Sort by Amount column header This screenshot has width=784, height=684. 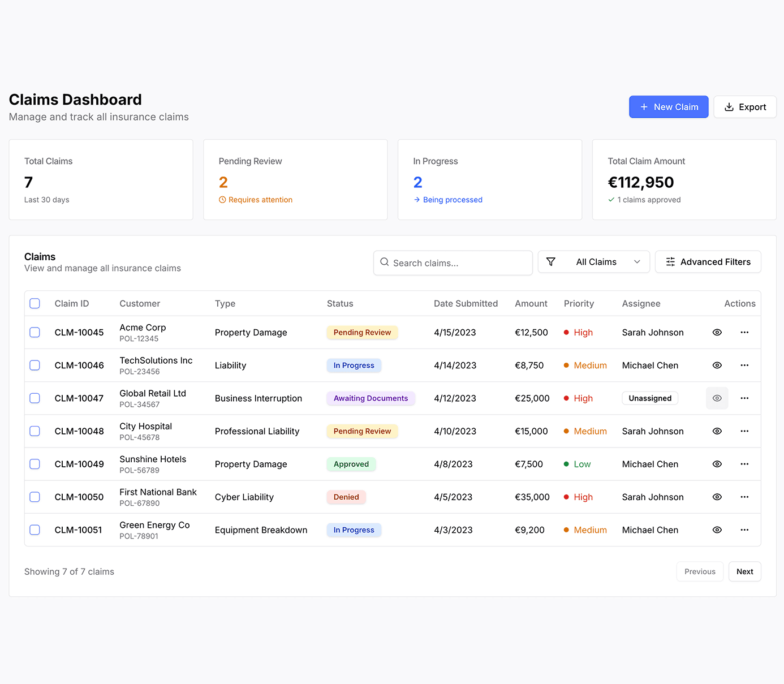tap(531, 303)
